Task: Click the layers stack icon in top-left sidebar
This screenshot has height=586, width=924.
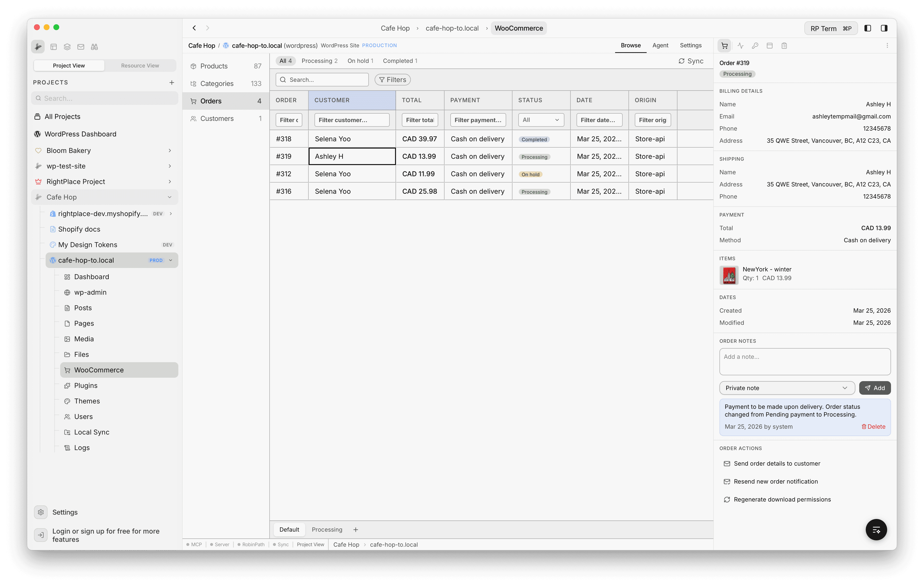Action: tap(67, 46)
